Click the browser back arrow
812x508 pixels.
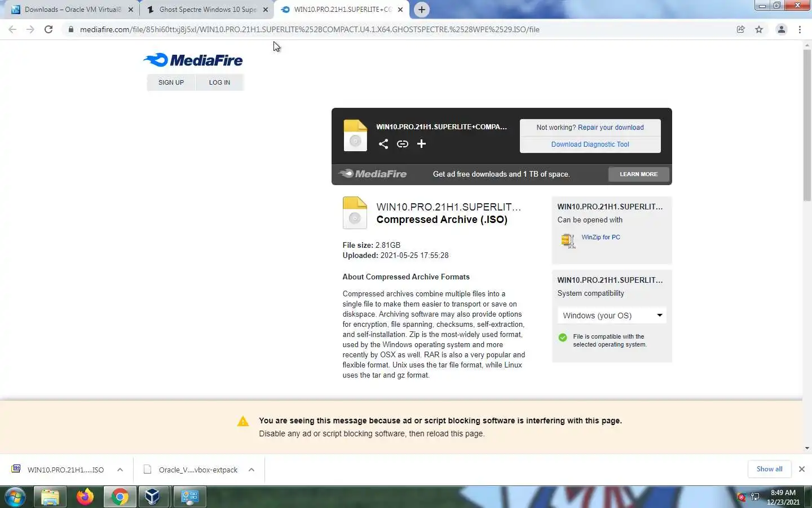click(x=12, y=29)
